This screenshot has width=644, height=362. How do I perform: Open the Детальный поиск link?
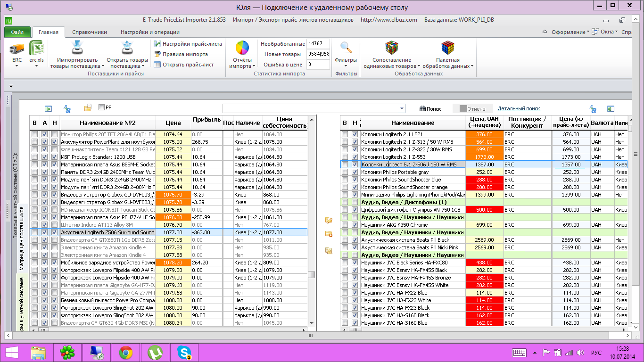(519, 108)
